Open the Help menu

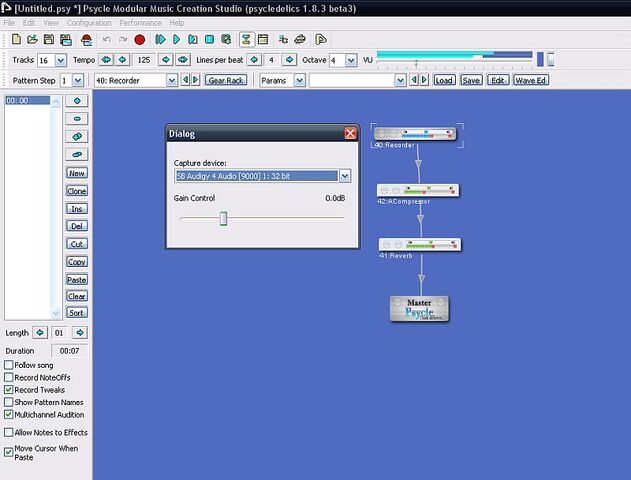177,23
